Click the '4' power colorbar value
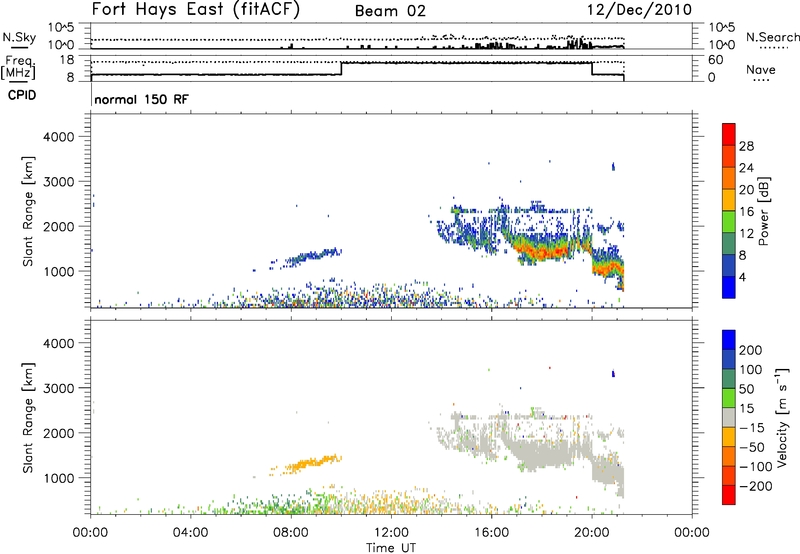This screenshot has width=800, height=554. 742,277
